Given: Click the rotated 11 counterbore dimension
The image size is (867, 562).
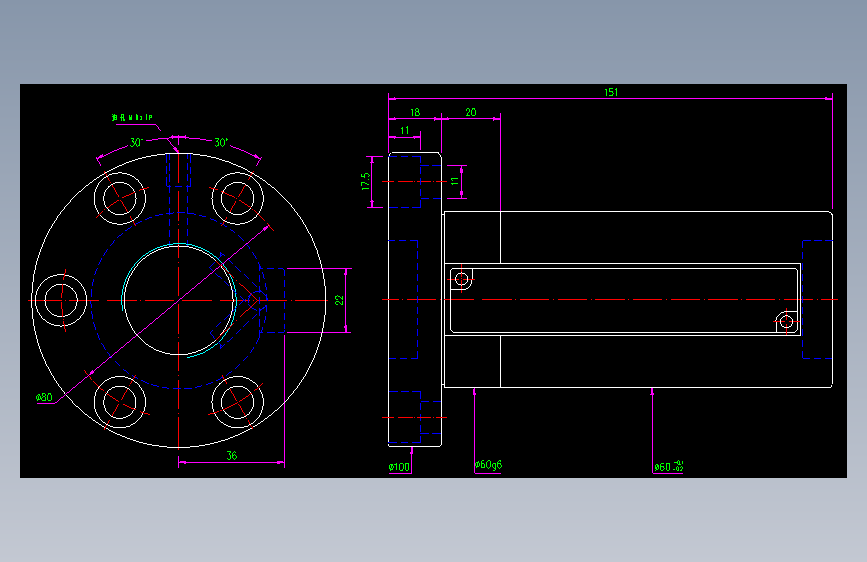Looking at the screenshot, I should click(455, 181).
